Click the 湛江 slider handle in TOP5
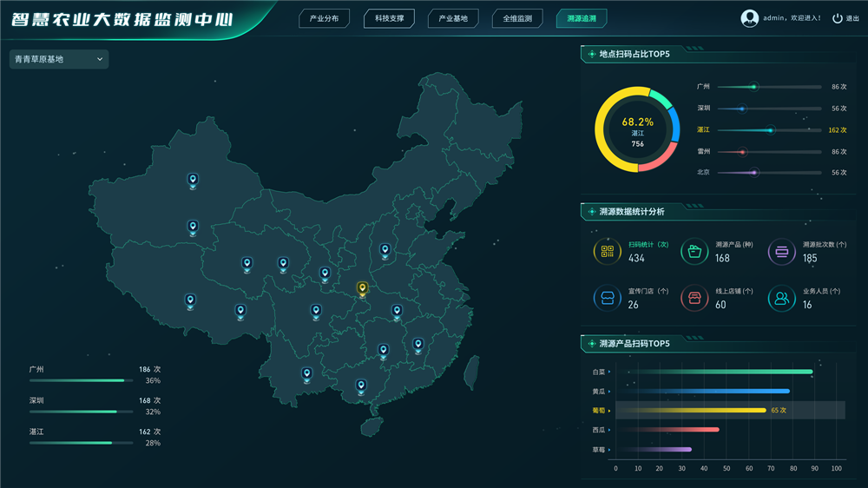The image size is (868, 488). click(x=770, y=130)
